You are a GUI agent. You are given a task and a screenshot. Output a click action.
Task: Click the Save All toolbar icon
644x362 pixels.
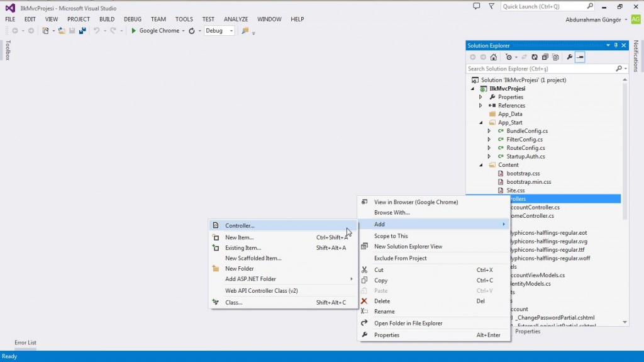[x=82, y=31]
